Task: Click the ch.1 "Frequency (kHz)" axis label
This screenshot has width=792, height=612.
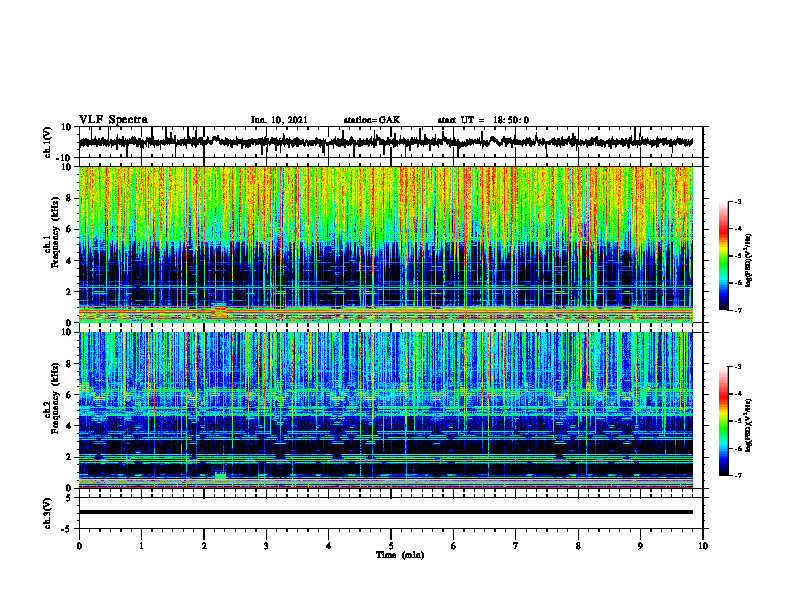Action: pyautogui.click(x=55, y=232)
